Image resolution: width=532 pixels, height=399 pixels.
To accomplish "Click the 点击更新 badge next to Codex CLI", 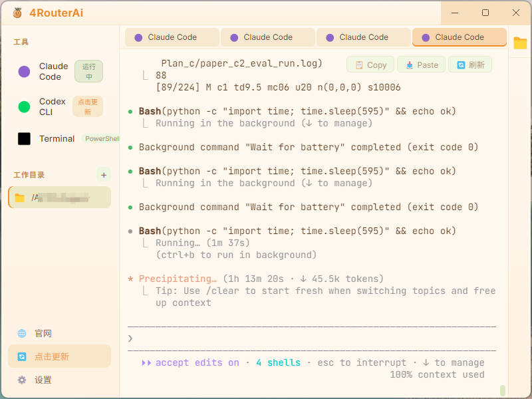I will (x=88, y=106).
